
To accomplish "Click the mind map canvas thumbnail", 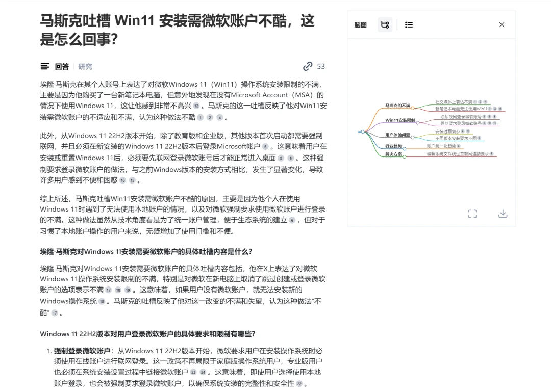I will (x=432, y=129).
